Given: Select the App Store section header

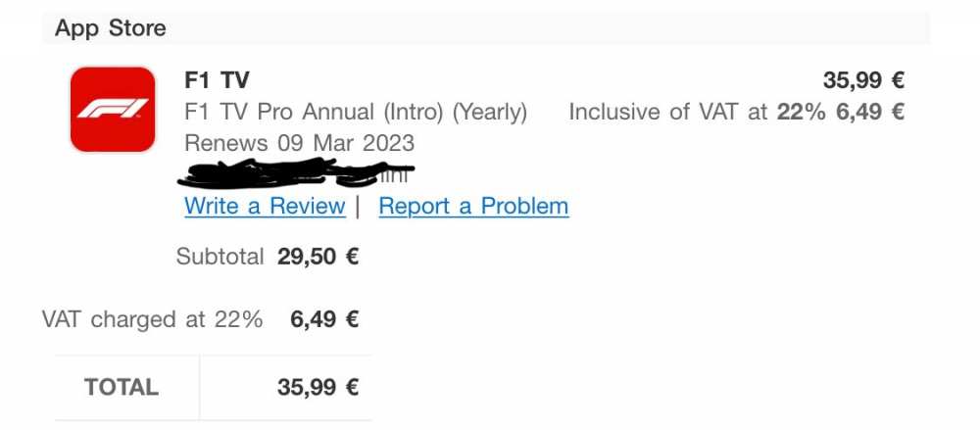Looking at the screenshot, I should coord(111,28).
